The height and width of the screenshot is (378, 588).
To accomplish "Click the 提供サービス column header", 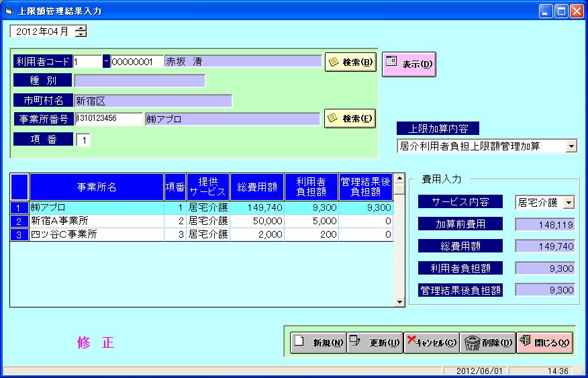I will coord(208,187).
